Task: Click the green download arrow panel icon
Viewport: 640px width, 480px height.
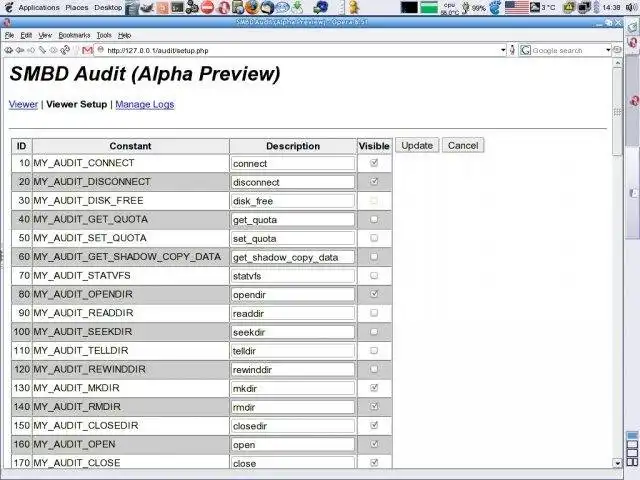Action: 298,7
